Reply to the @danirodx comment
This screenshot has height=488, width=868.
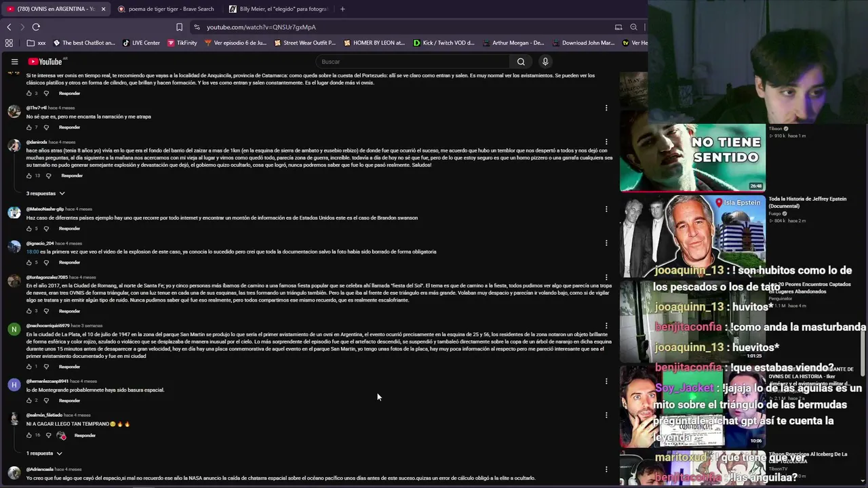click(72, 176)
